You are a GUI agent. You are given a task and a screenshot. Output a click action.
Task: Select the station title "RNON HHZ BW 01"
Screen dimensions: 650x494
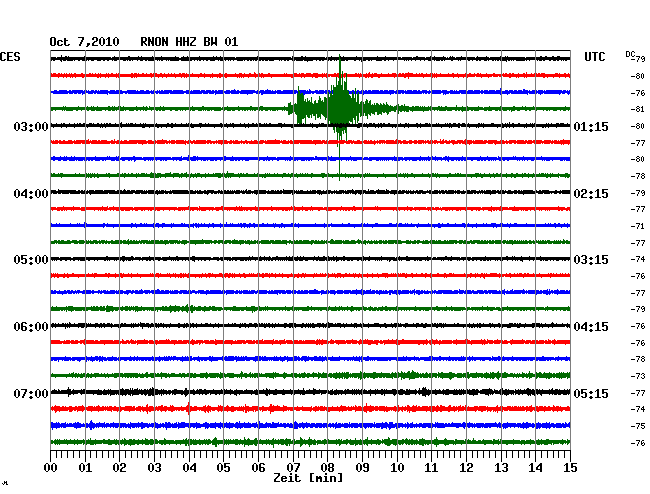pos(189,42)
